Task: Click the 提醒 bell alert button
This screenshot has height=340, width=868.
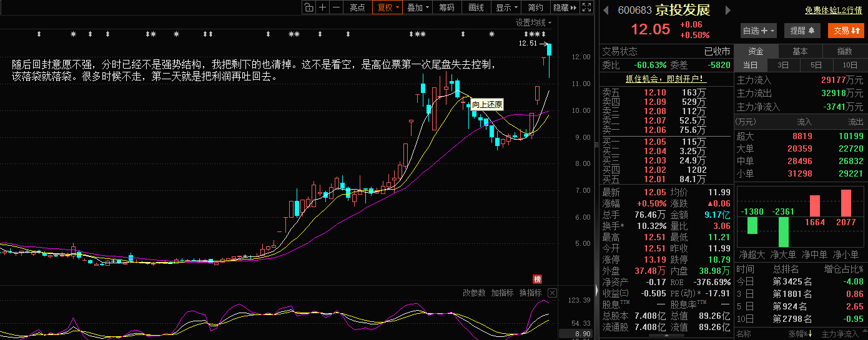Action: point(802,30)
